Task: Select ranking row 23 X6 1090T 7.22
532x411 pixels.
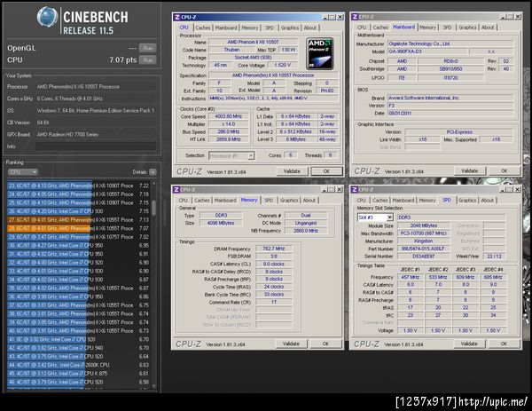Action: coord(78,186)
